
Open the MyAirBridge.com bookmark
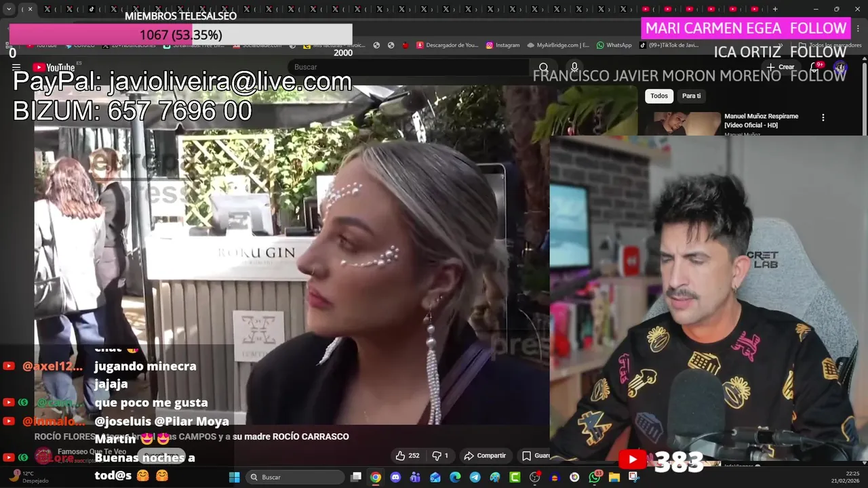pos(558,45)
